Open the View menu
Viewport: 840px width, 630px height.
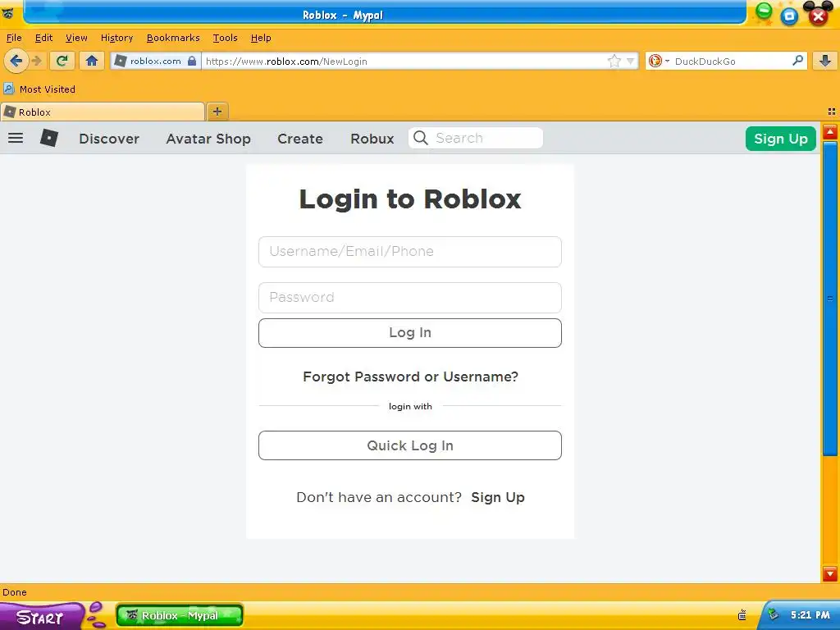(x=76, y=38)
